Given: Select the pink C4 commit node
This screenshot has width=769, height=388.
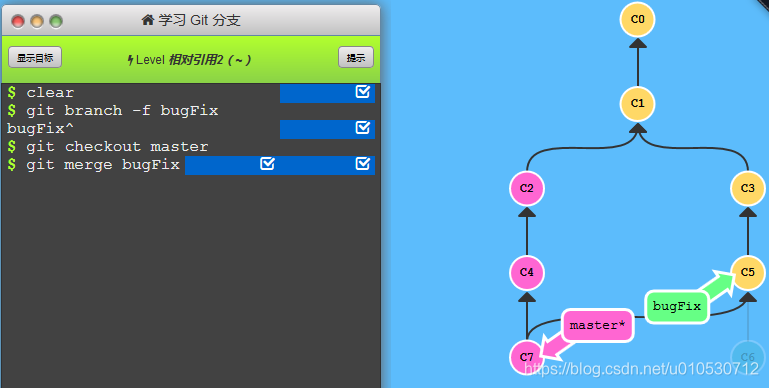Looking at the screenshot, I should [x=527, y=272].
